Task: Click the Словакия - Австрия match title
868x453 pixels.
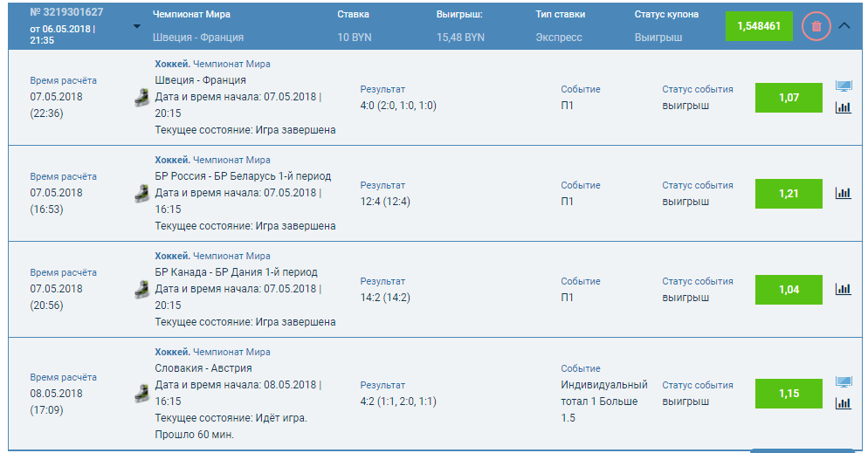Action: tap(203, 368)
